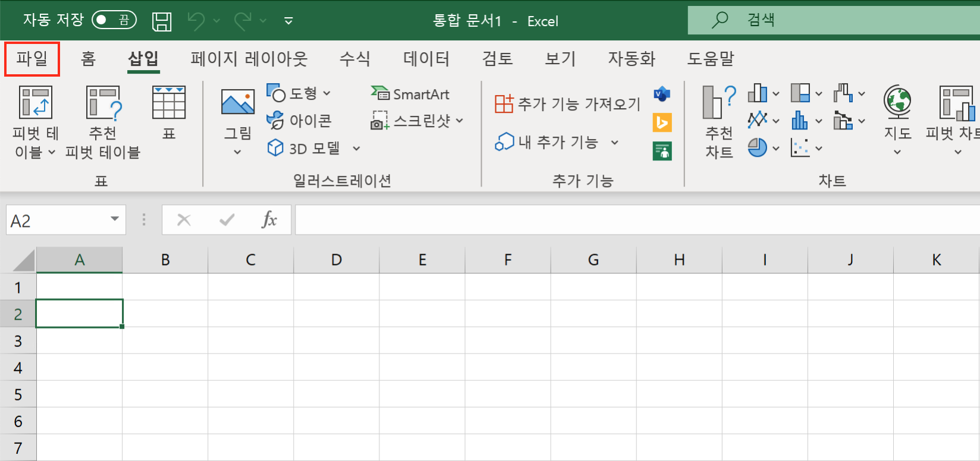Insert a hierarchy treemap chart

tap(800, 93)
